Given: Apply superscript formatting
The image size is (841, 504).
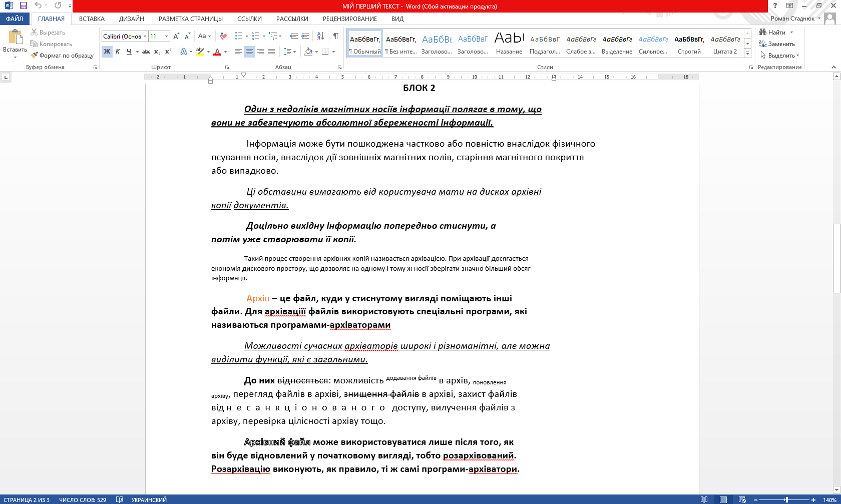Looking at the screenshot, I should (x=168, y=52).
